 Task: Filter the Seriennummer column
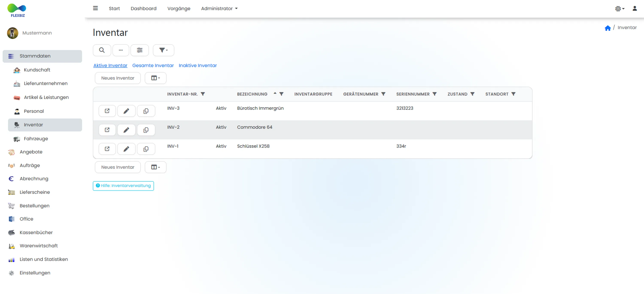tap(434, 94)
